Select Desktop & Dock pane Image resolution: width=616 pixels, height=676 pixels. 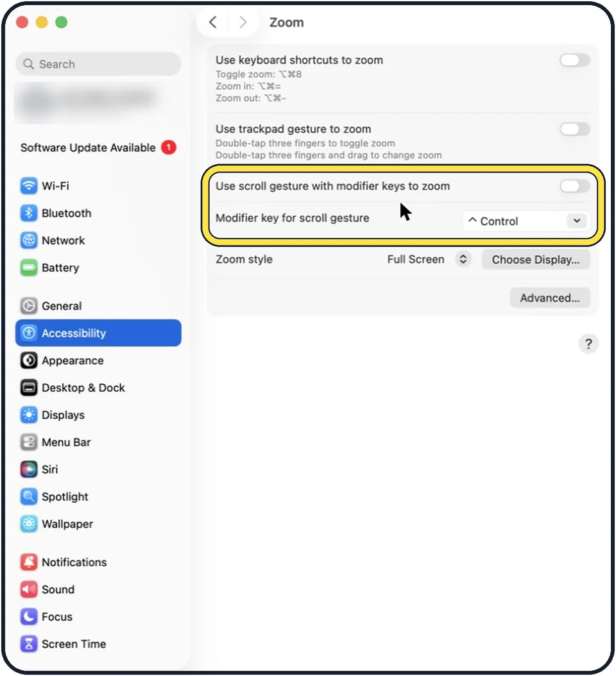[98, 387]
